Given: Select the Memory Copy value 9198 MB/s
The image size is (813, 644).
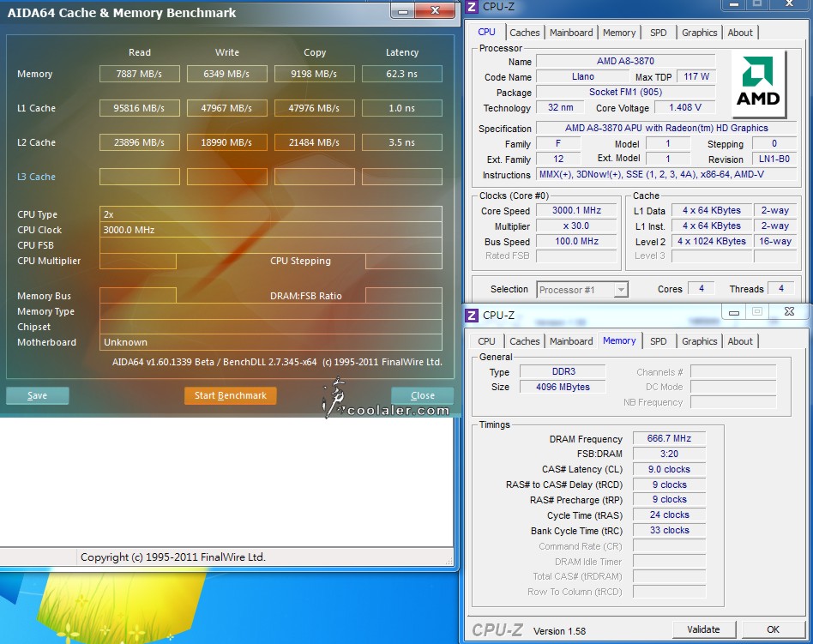Looking at the screenshot, I should pos(314,74).
